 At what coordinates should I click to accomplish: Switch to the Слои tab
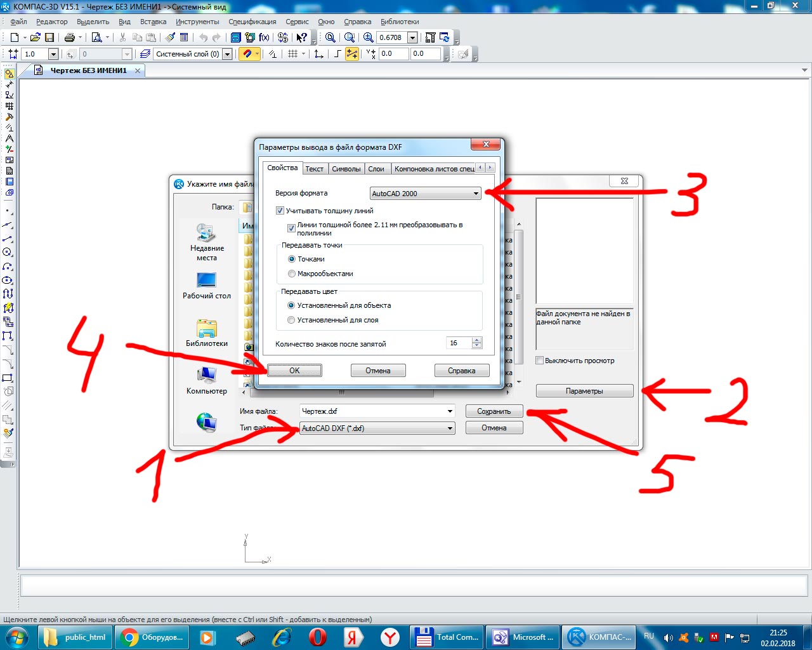(x=376, y=169)
